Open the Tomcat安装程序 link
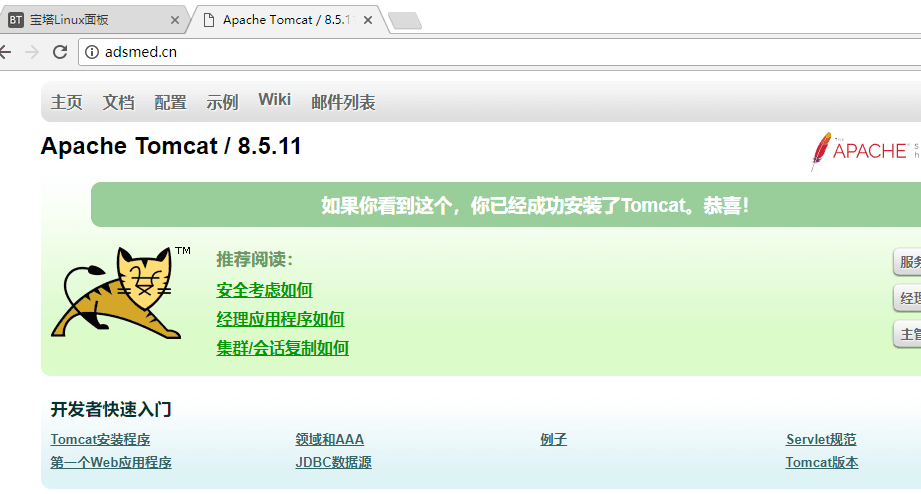This screenshot has height=494, width=921. pos(100,439)
